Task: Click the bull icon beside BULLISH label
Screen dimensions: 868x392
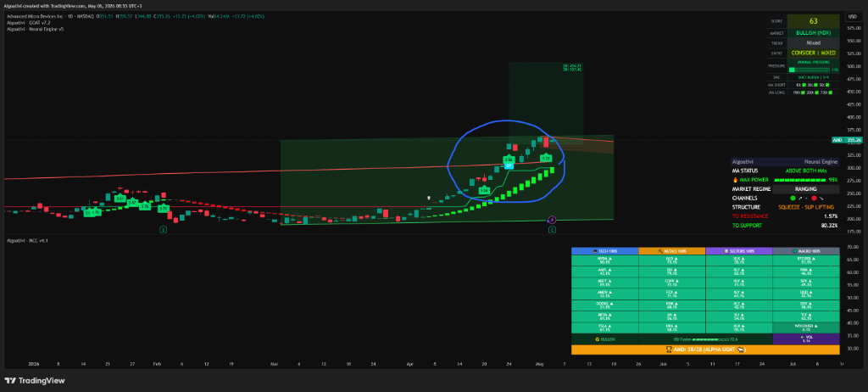Action: 596,339
